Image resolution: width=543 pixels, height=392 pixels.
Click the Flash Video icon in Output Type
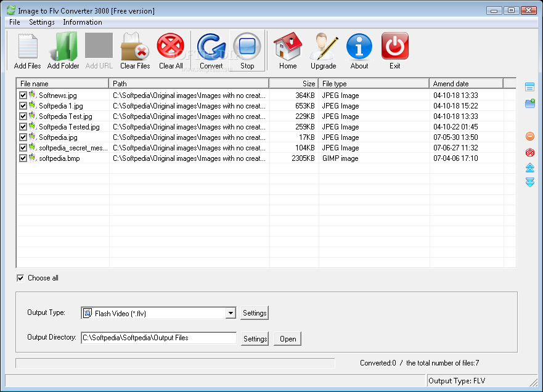click(88, 313)
